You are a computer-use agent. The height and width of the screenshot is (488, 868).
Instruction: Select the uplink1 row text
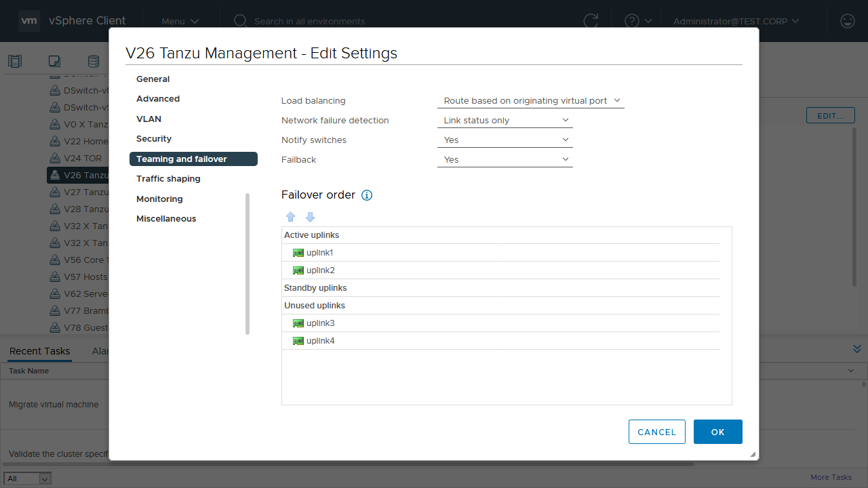tap(319, 253)
